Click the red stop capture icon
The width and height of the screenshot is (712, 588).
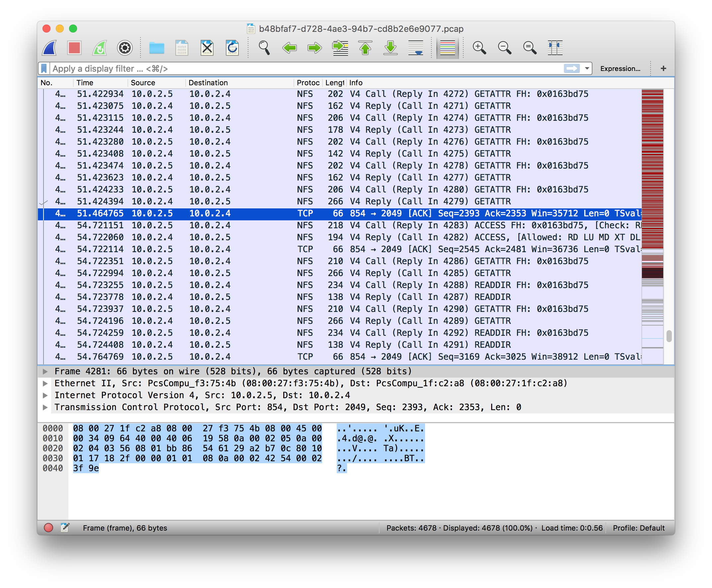coord(74,48)
